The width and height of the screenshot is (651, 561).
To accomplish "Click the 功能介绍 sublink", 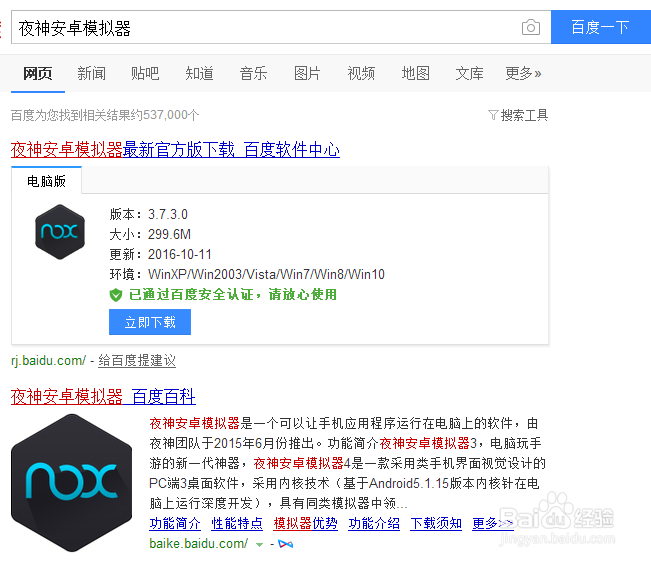I will (374, 523).
